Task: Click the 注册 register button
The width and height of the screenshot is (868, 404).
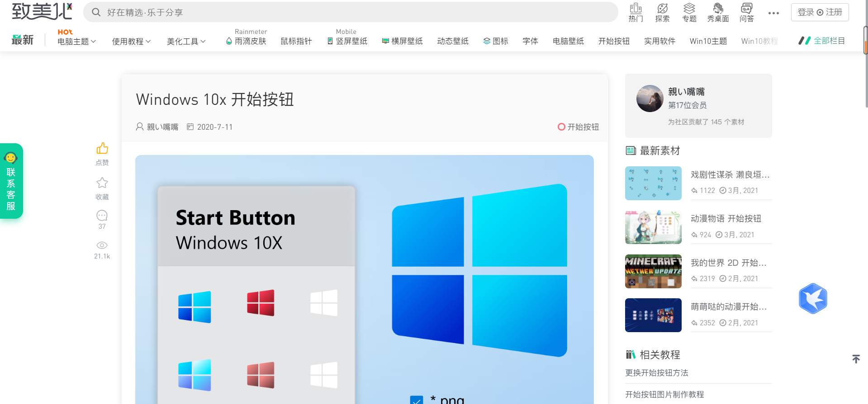Action: [x=834, y=12]
